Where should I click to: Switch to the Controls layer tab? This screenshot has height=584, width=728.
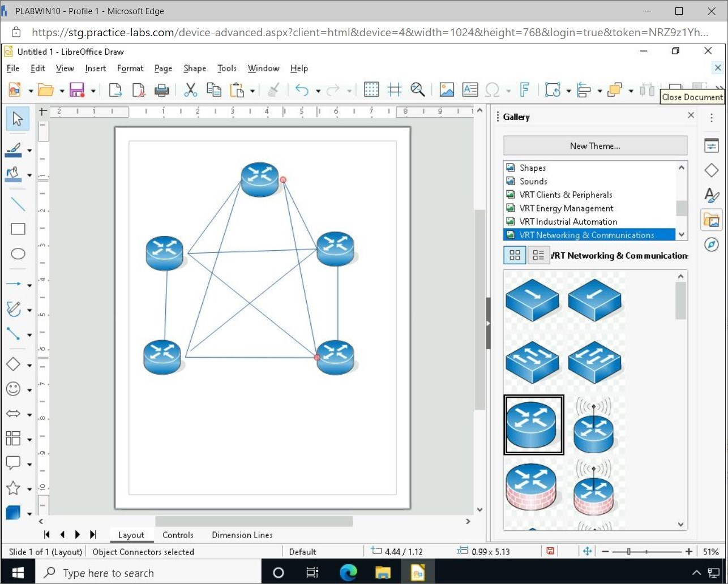(178, 535)
